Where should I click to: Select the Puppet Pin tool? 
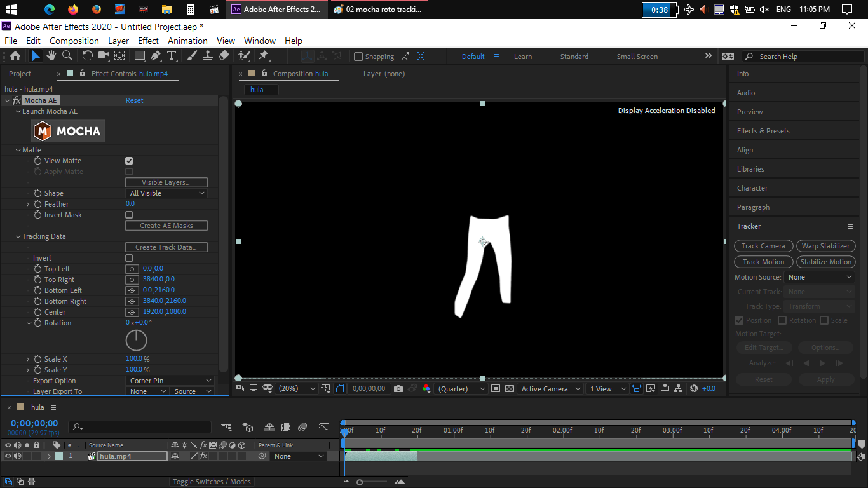pos(264,56)
